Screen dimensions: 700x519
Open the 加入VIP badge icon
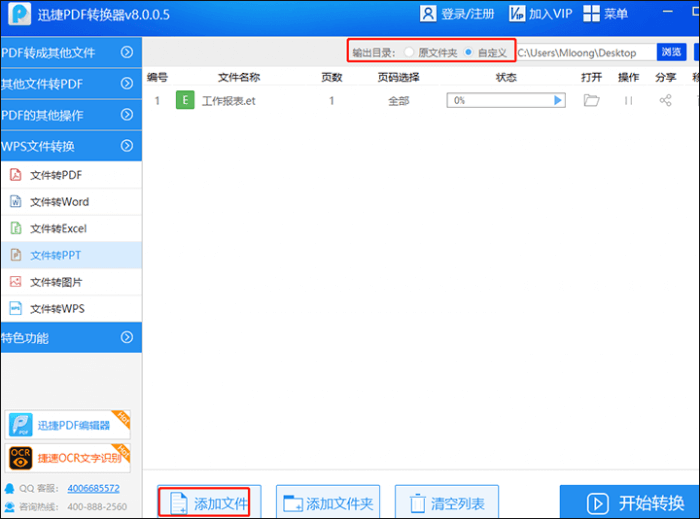[x=517, y=14]
